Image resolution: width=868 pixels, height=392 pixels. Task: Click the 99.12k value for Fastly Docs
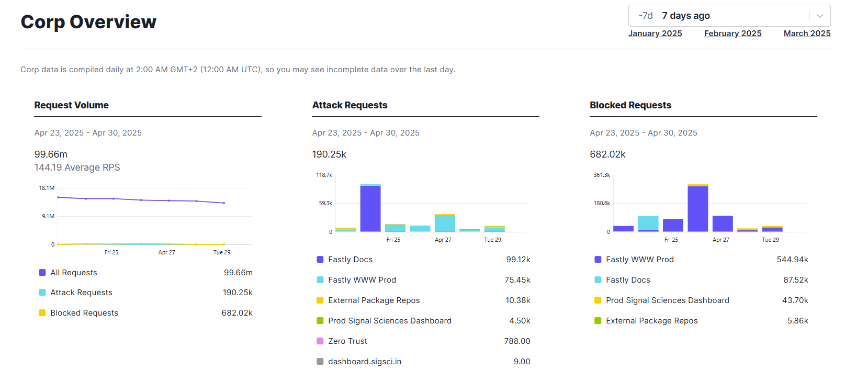518,260
